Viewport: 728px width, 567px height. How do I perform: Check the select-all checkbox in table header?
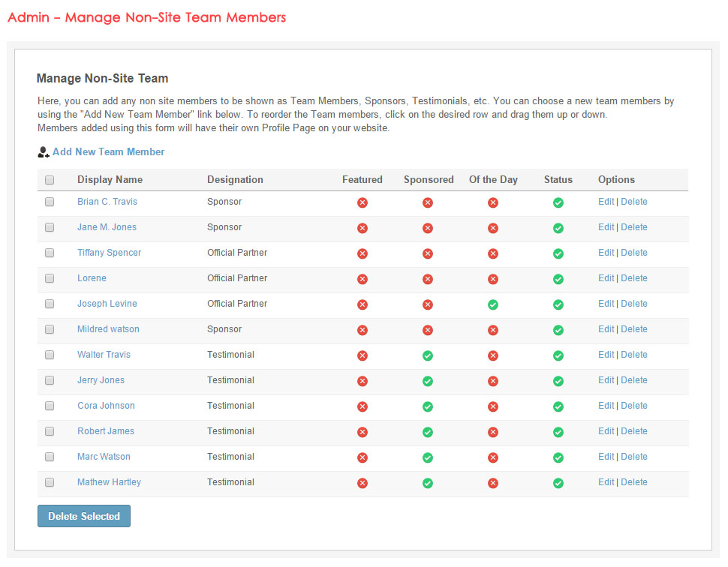(50, 180)
